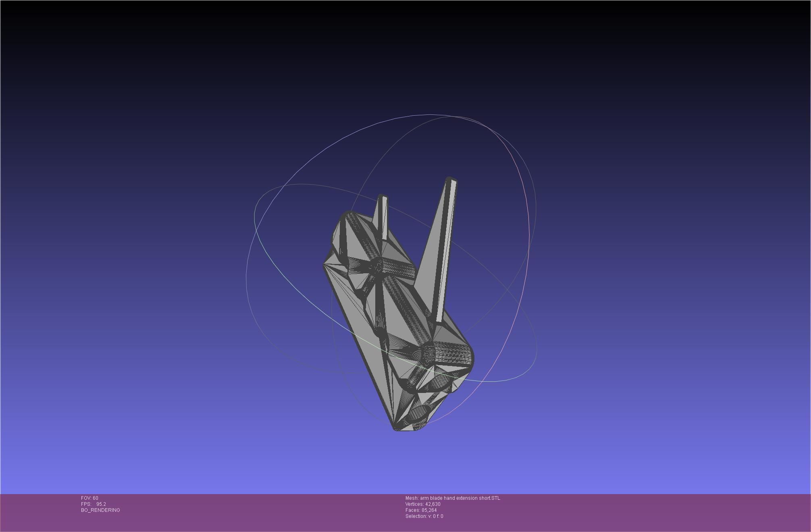Click the FPS: 95.2 readout
The width and height of the screenshot is (811, 532).
coord(94,504)
